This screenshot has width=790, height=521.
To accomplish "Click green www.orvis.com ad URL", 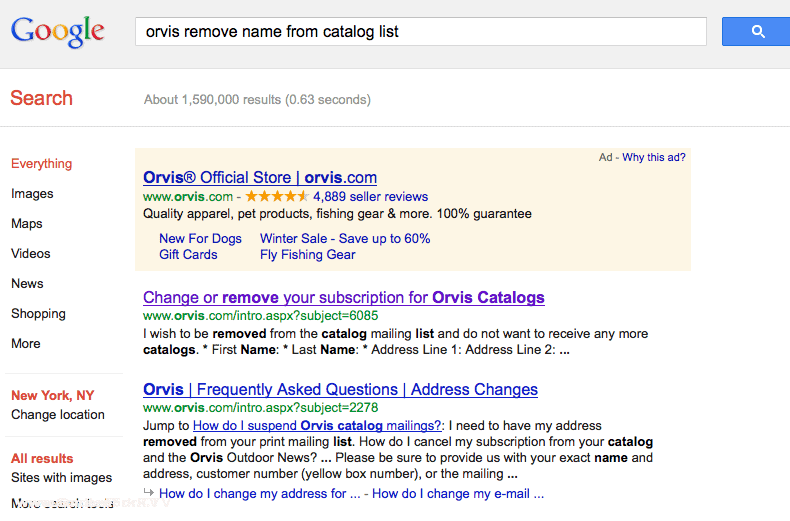I will point(188,197).
